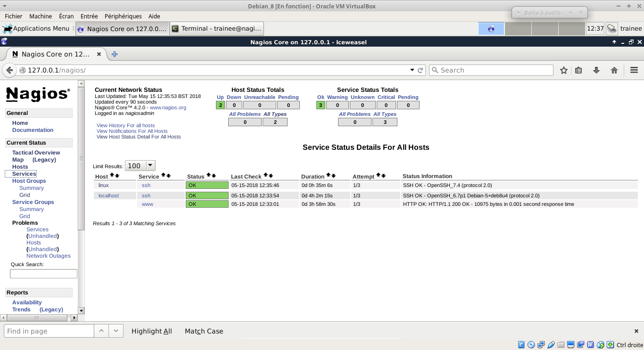This screenshot has width=644, height=350.
Task: Toggle Highlight All in find bar
Action: pos(152,331)
